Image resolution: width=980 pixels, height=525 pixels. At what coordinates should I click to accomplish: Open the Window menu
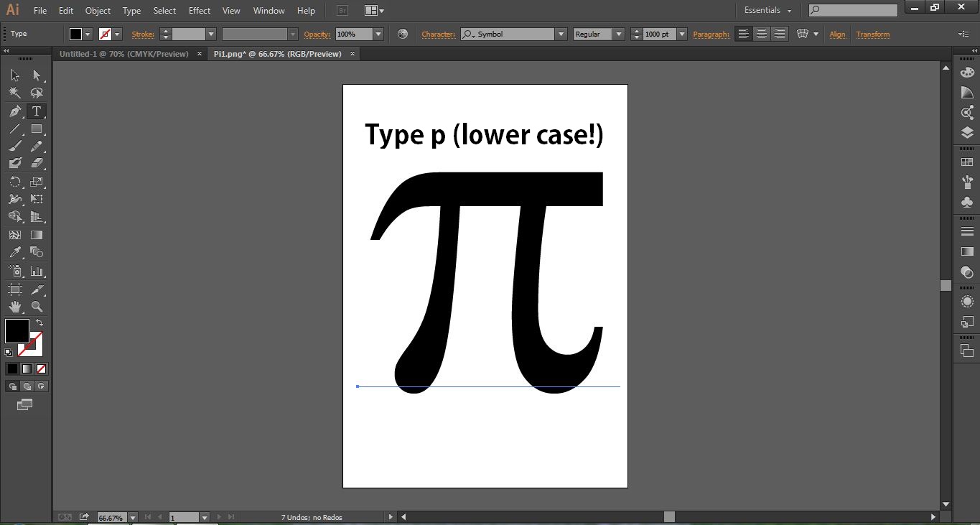click(269, 11)
